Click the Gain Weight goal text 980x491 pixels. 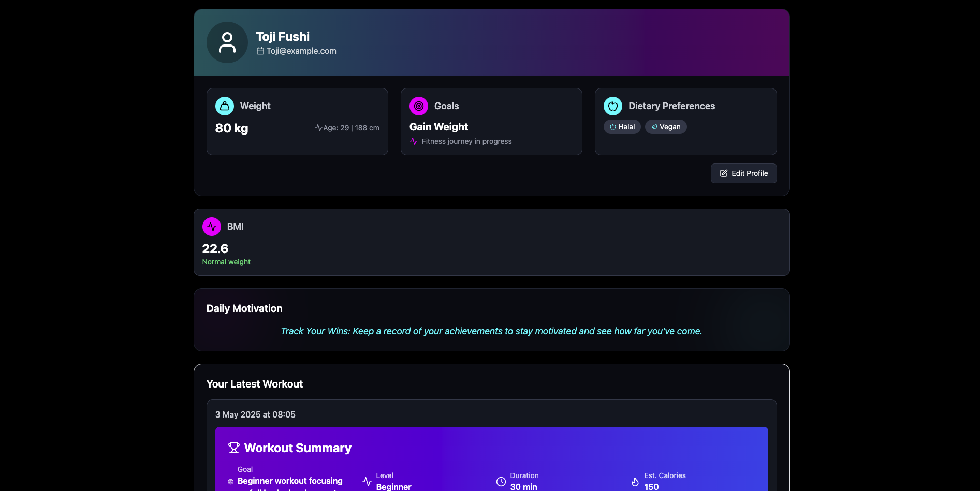click(438, 127)
